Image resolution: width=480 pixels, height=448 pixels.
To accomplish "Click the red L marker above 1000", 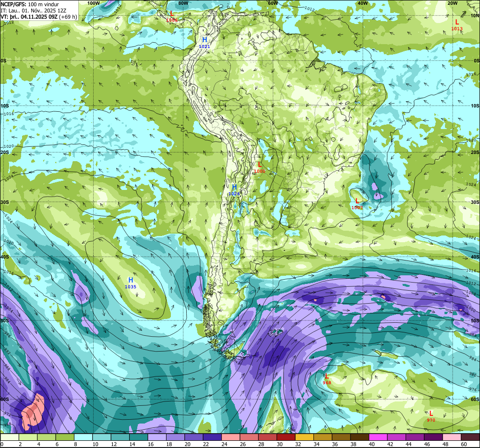I will 260,165.
